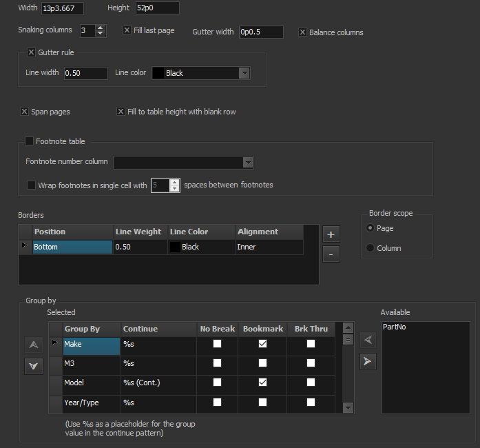
Task: Open the Gutter rule Line color dropdown
Action: [x=244, y=73]
